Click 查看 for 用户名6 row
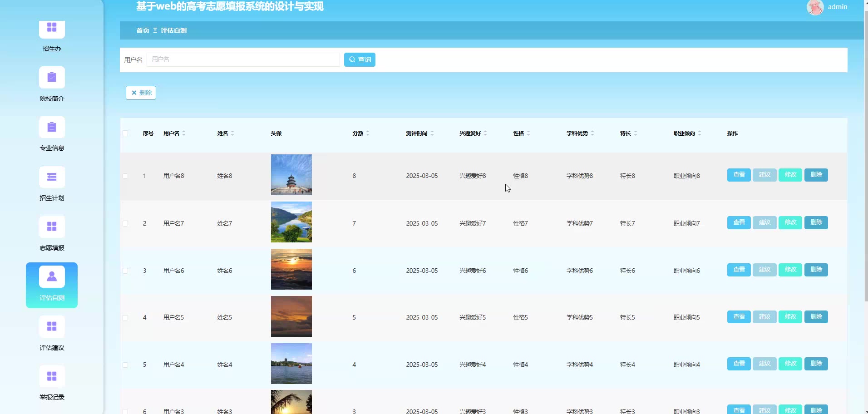The height and width of the screenshot is (414, 868). click(x=739, y=270)
